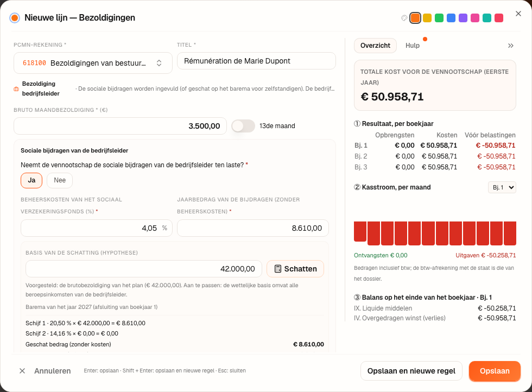This screenshot has height=392, width=532.
Task: Toggle the 13de maand switch
Action: click(243, 126)
